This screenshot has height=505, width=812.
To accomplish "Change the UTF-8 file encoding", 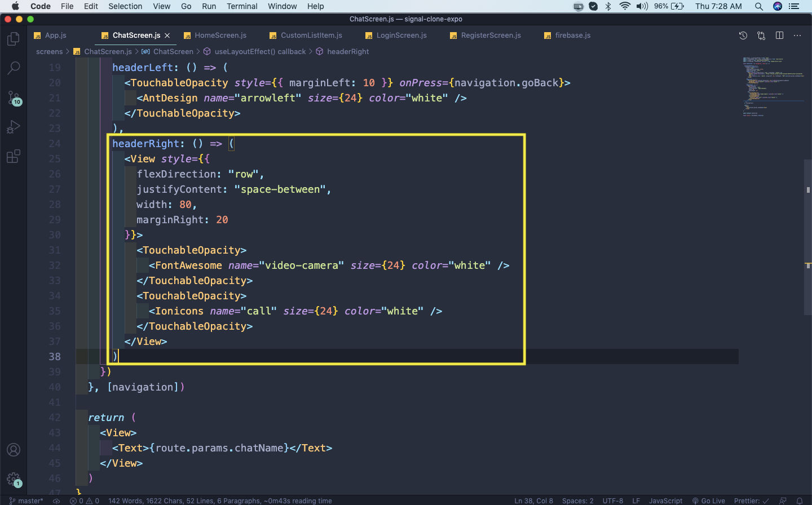I will pos(612,500).
